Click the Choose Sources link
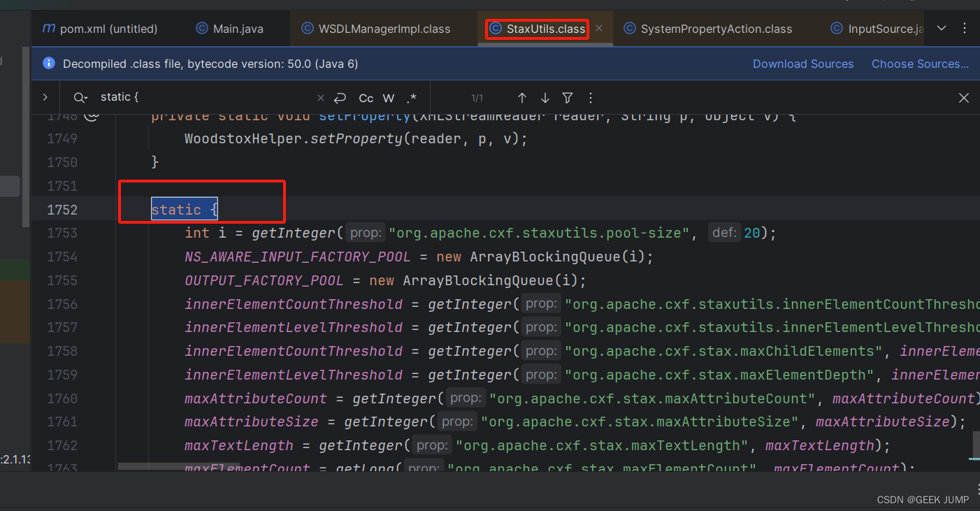This screenshot has height=511, width=980. (920, 64)
